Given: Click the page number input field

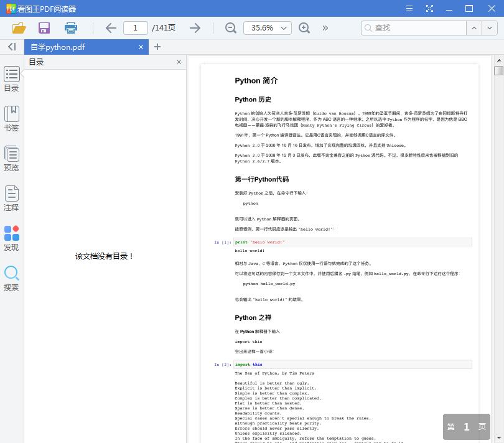Looking at the screenshot, I should 136,28.
